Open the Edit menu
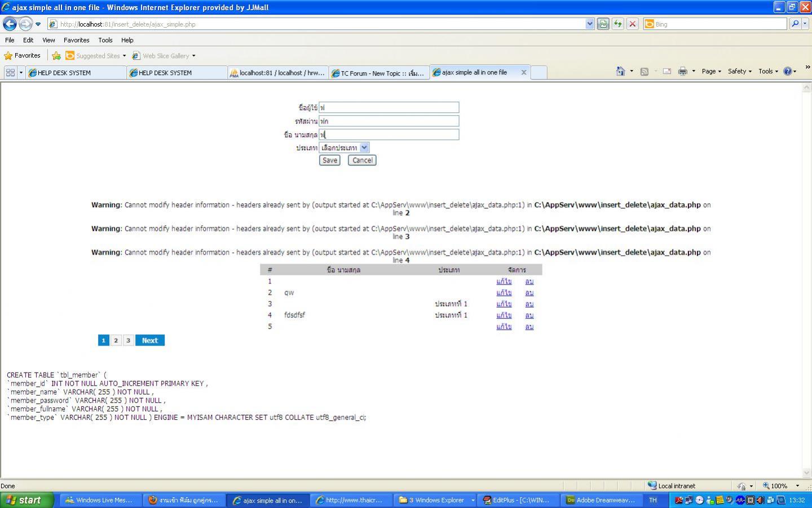Viewport: 812px width, 508px height. pos(28,40)
